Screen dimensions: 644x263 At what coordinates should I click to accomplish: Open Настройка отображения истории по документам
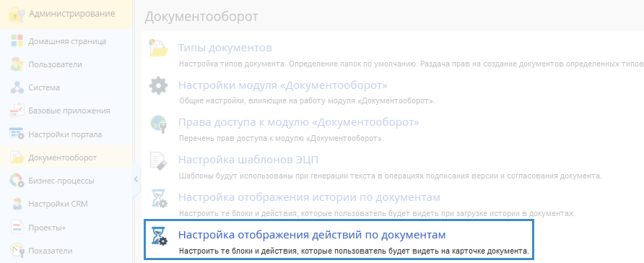coord(309,197)
